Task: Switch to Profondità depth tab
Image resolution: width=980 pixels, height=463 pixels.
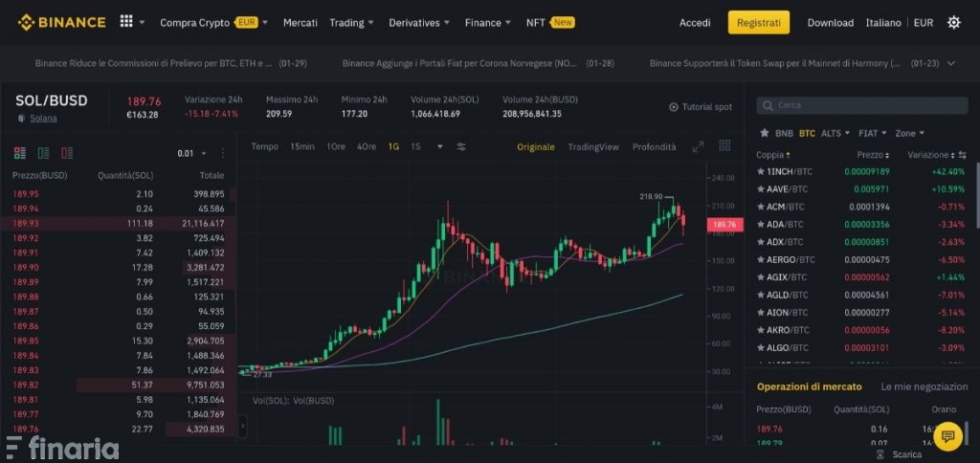Action: pos(655,146)
